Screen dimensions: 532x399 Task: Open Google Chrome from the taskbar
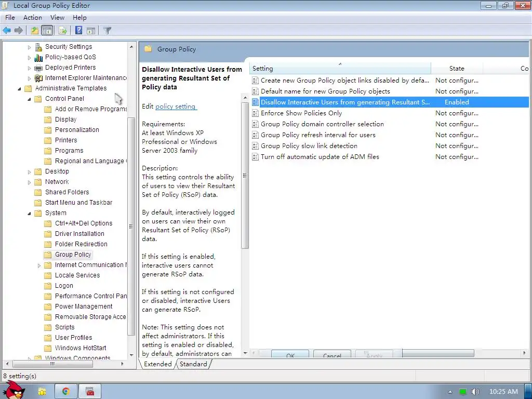[66, 392]
